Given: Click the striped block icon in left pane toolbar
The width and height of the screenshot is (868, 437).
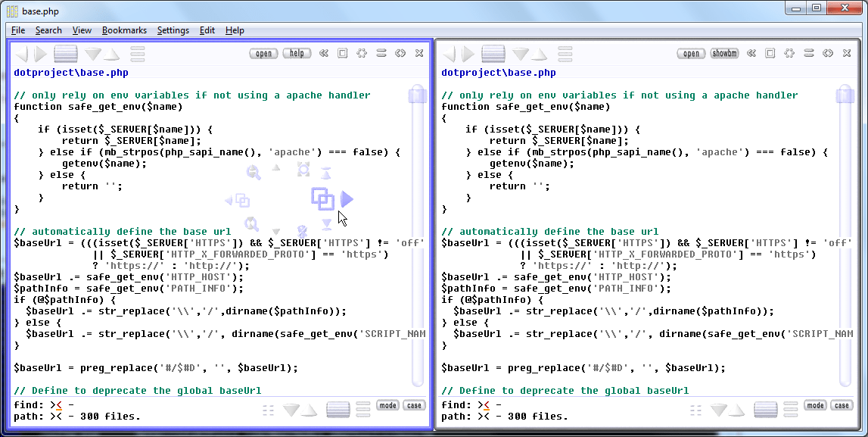Looking at the screenshot, I should tap(65, 54).
